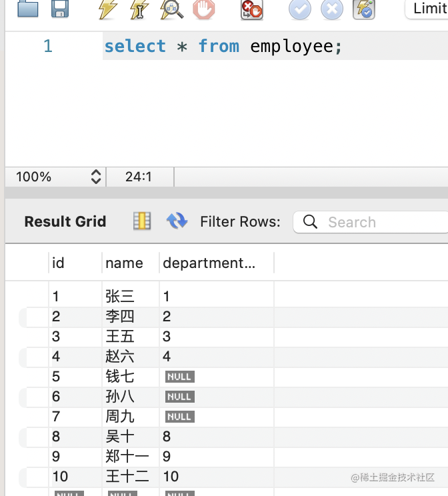Viewport: 448px width, 496px height.
Task: Execute statement under cursor lightning icon
Action: point(139,9)
